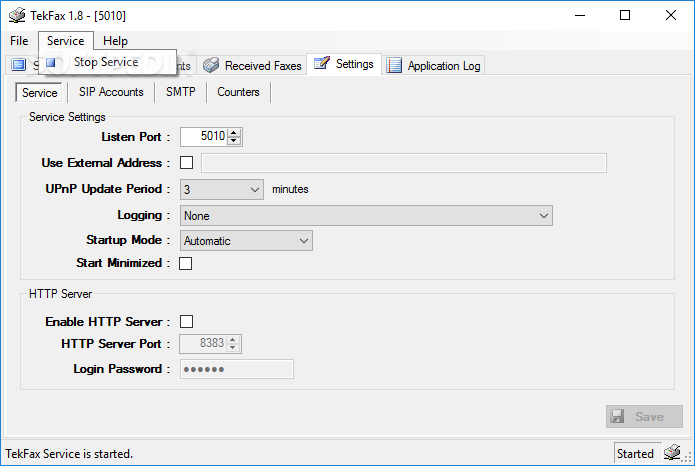The width and height of the screenshot is (695, 466).
Task: Click the Started status indicator
Action: [x=637, y=454]
